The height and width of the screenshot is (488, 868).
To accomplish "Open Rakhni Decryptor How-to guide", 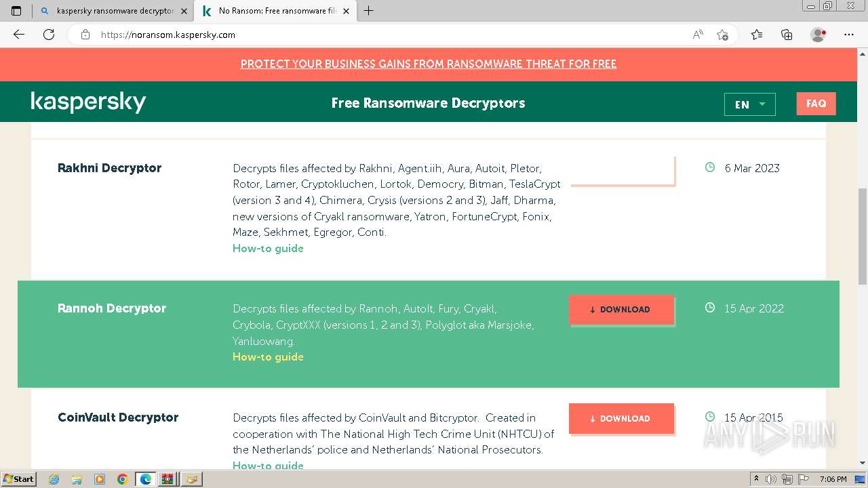I will pos(268,248).
